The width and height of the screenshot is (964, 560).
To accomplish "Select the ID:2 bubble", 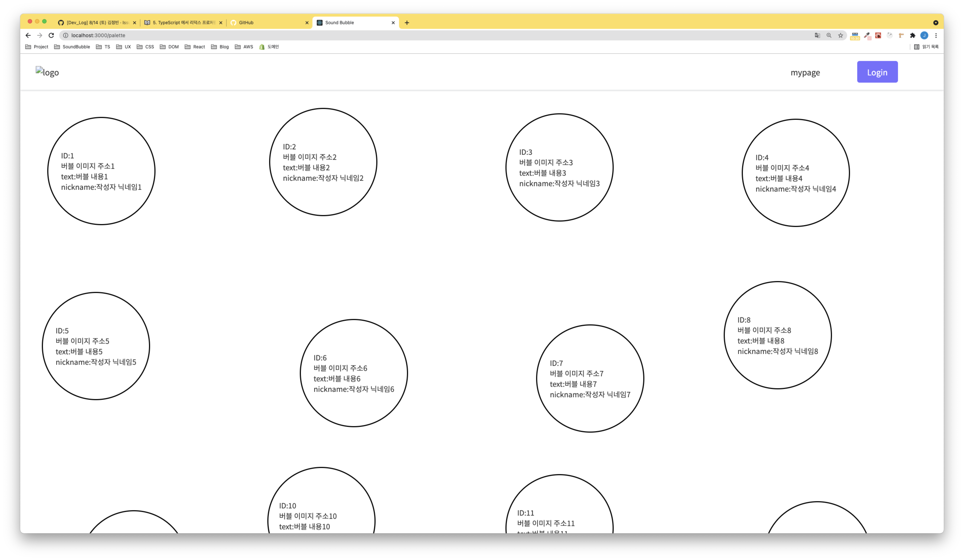I will [x=323, y=162].
